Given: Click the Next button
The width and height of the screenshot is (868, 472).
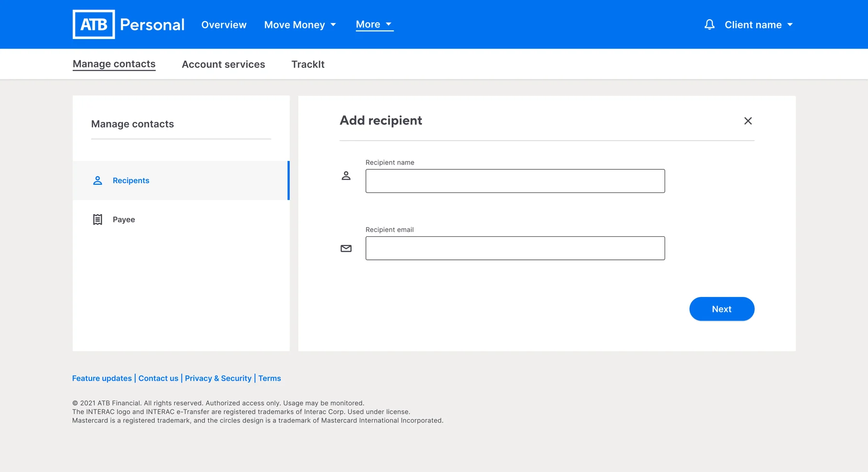Looking at the screenshot, I should coord(722,309).
